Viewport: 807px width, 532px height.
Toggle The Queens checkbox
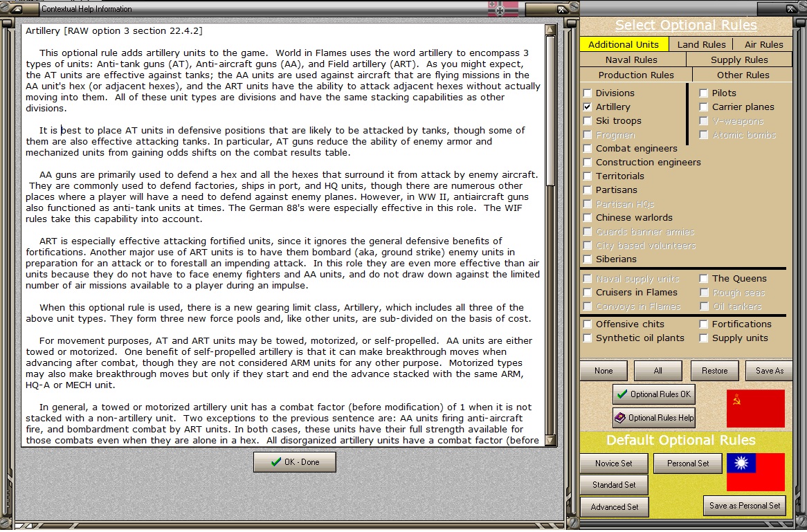click(x=704, y=279)
